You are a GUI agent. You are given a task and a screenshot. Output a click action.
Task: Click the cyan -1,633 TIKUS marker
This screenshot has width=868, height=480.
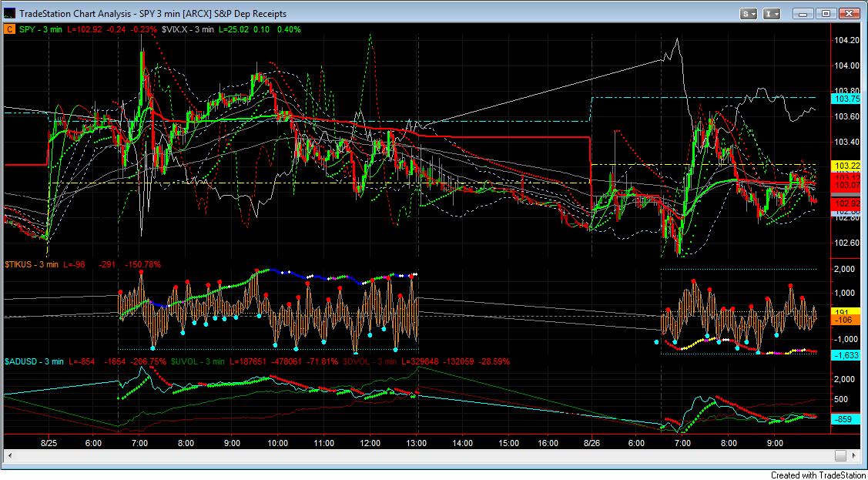pos(846,355)
